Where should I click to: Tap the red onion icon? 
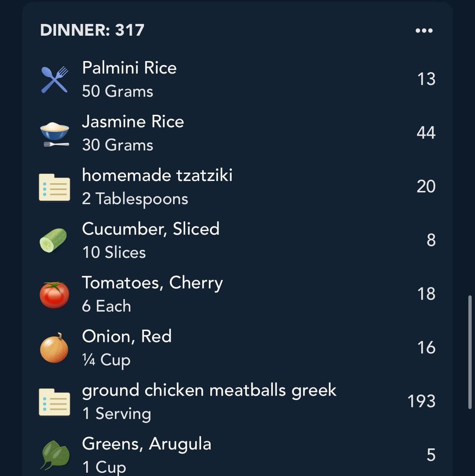point(55,348)
